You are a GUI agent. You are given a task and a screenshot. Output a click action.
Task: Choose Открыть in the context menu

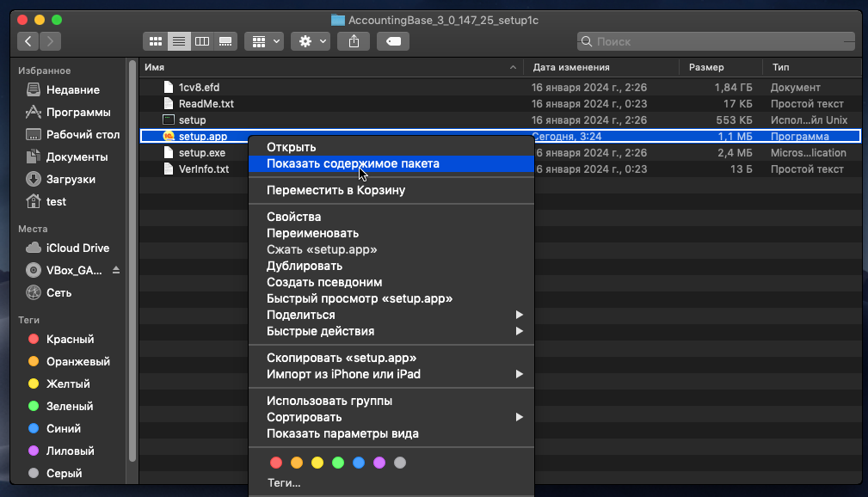(391, 147)
